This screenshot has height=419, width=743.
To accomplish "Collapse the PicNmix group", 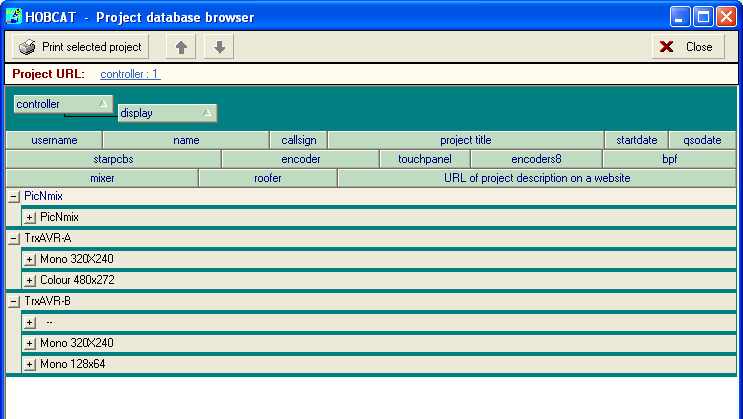I will (x=14, y=197).
